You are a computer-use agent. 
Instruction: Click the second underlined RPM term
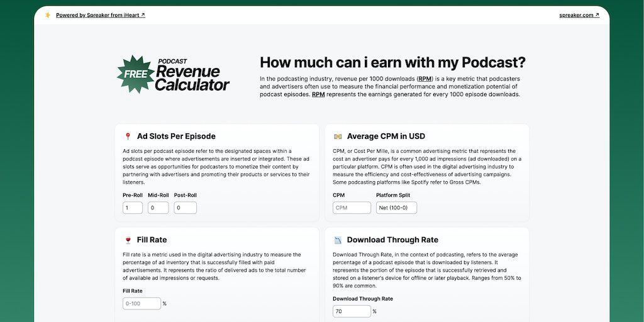(318, 94)
